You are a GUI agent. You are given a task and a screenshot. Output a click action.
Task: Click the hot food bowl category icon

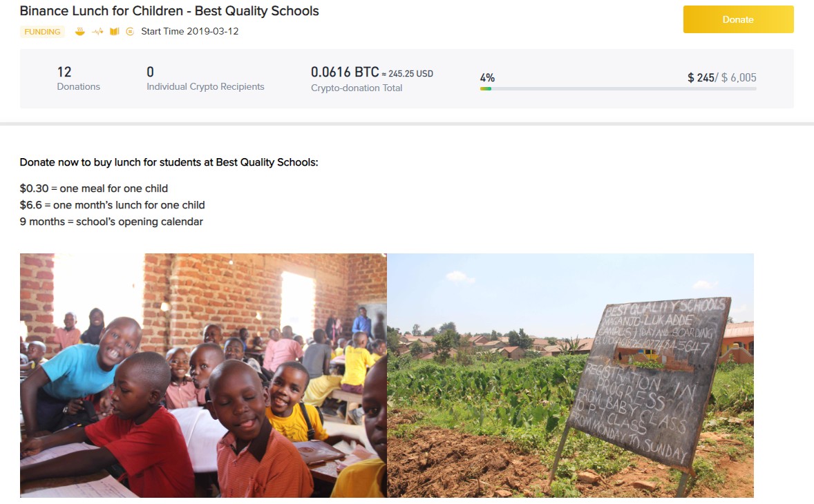pos(80,32)
